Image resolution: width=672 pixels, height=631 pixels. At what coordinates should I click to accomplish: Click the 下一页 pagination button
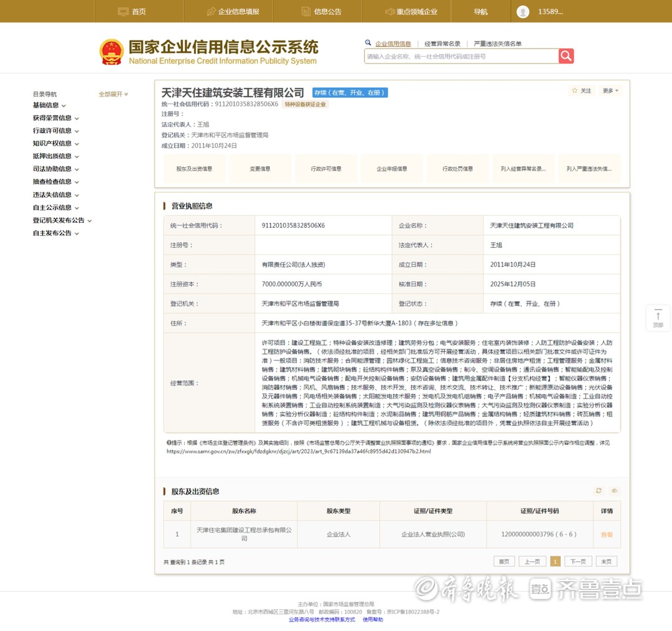tap(577, 561)
